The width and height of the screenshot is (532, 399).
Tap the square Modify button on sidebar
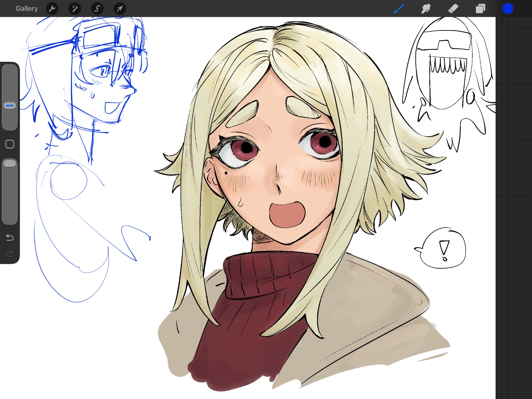(10, 144)
